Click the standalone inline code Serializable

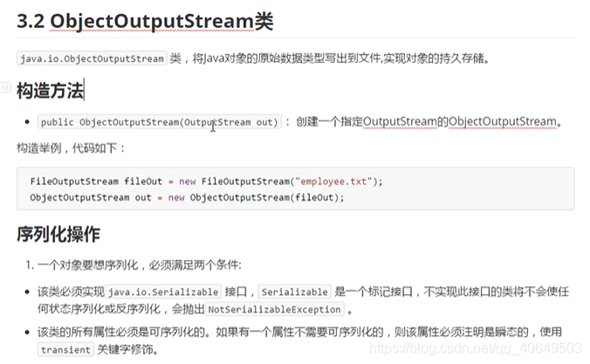(x=294, y=292)
